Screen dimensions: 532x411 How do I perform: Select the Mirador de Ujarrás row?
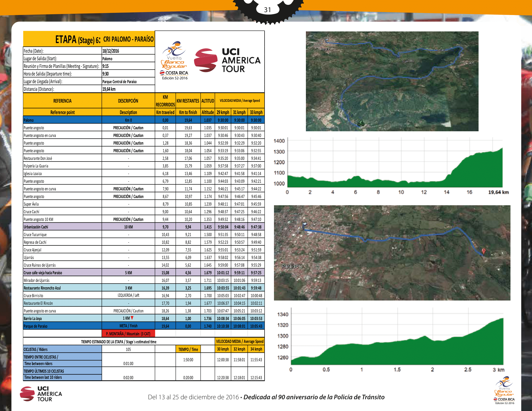[x=144, y=280]
